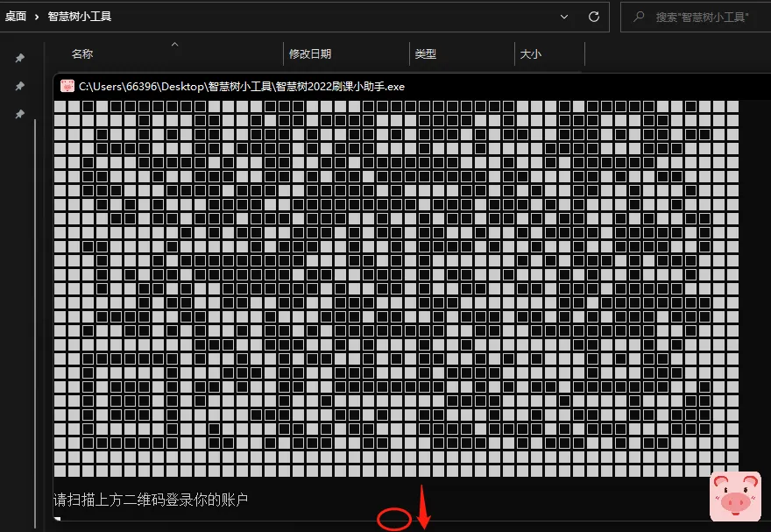Click the QR code area in console window
The image size is (771, 532).
(x=396, y=288)
